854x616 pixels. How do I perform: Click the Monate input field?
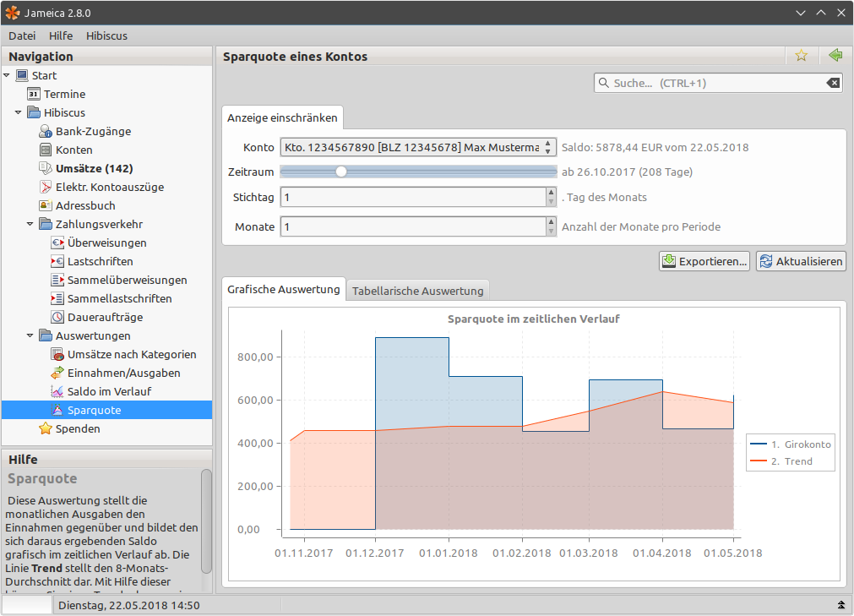413,226
